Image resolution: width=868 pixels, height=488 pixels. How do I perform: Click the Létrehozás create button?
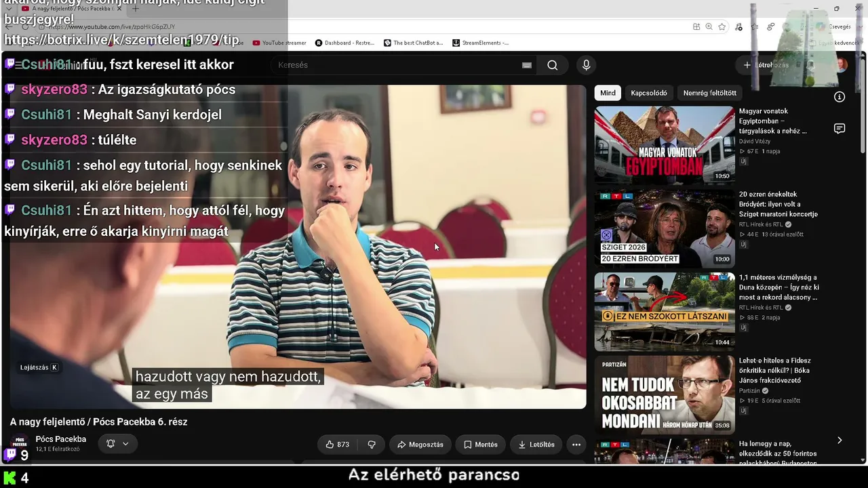766,65
